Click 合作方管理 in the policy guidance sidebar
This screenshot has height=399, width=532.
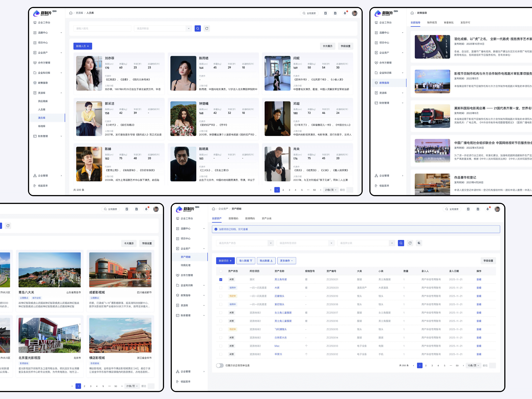(x=383, y=63)
